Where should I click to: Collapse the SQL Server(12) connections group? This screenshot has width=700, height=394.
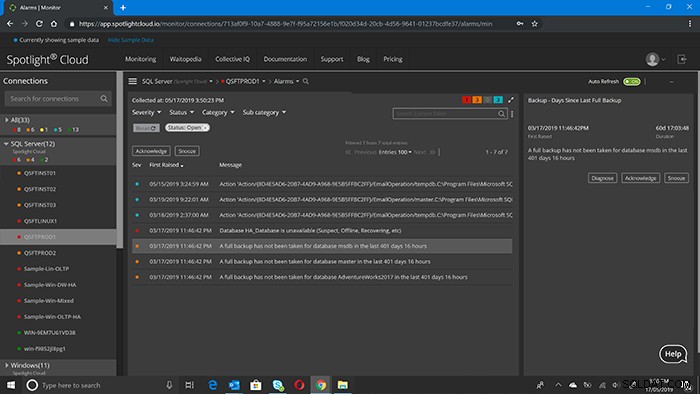click(6, 144)
